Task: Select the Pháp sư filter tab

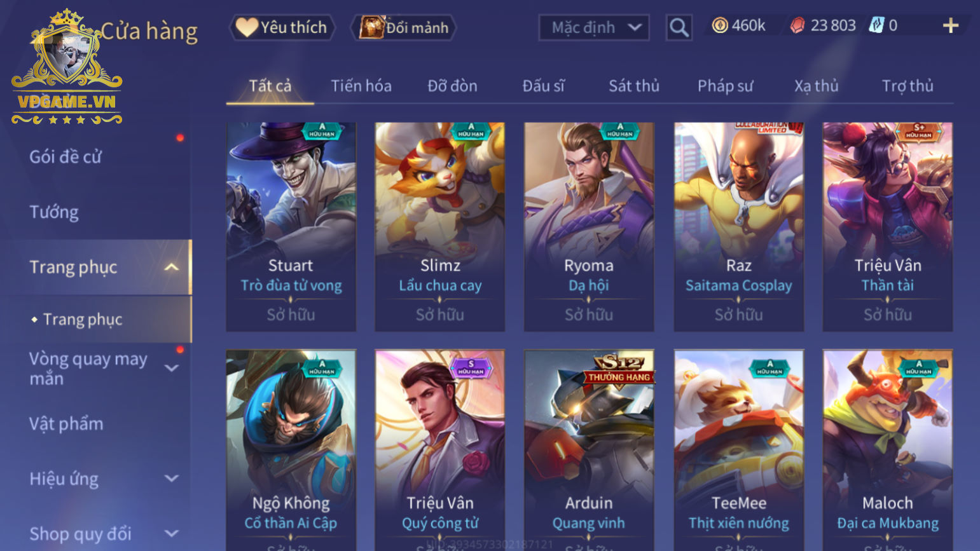Action: (726, 86)
